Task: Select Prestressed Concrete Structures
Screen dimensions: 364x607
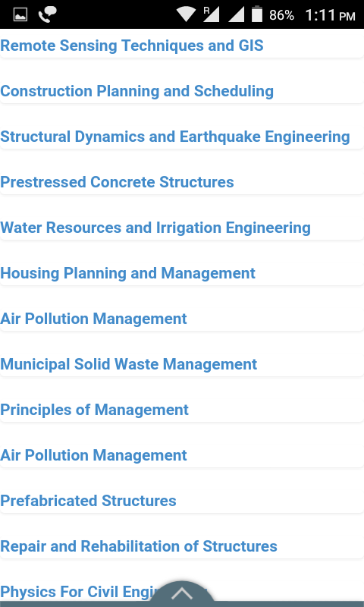Action: coord(117,182)
